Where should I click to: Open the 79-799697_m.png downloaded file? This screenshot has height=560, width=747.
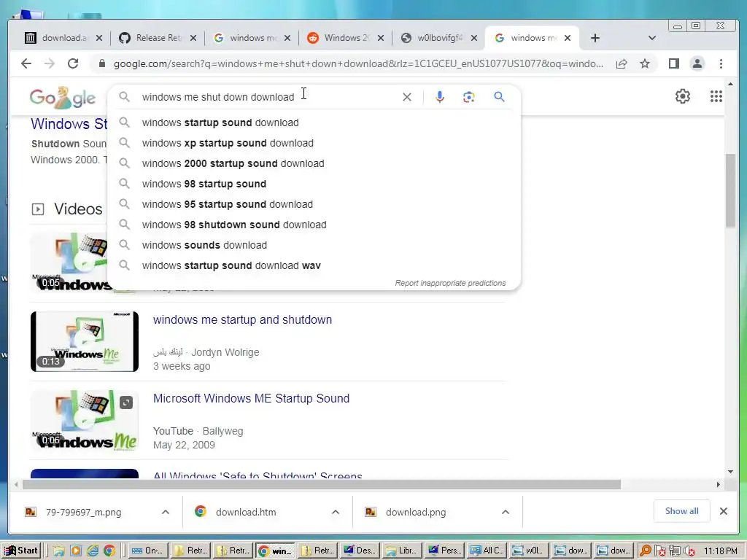pyautogui.click(x=83, y=512)
